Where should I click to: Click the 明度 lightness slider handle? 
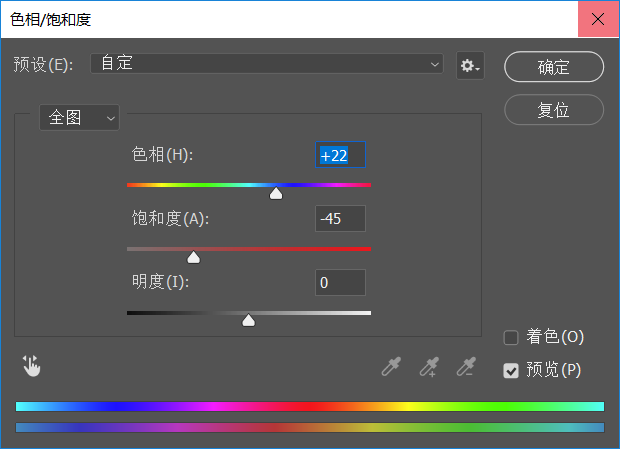click(x=249, y=320)
